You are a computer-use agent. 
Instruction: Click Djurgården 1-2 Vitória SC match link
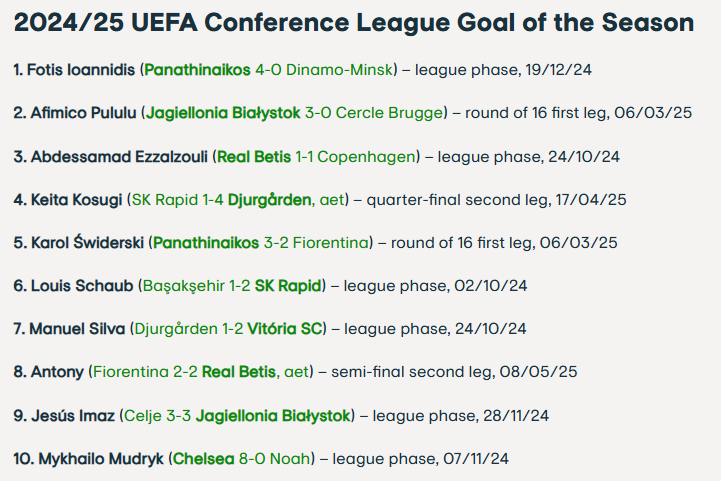[x=229, y=329]
